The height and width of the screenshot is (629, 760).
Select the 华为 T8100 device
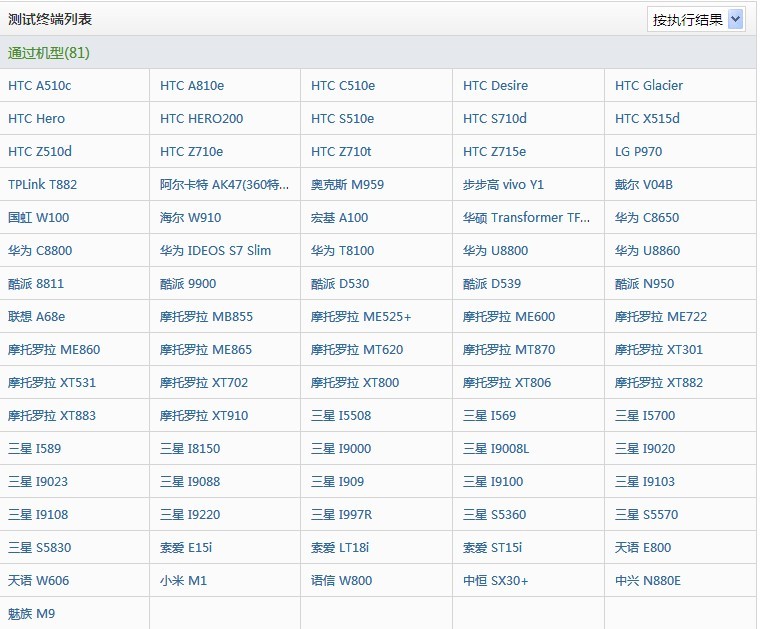pyautogui.click(x=343, y=251)
